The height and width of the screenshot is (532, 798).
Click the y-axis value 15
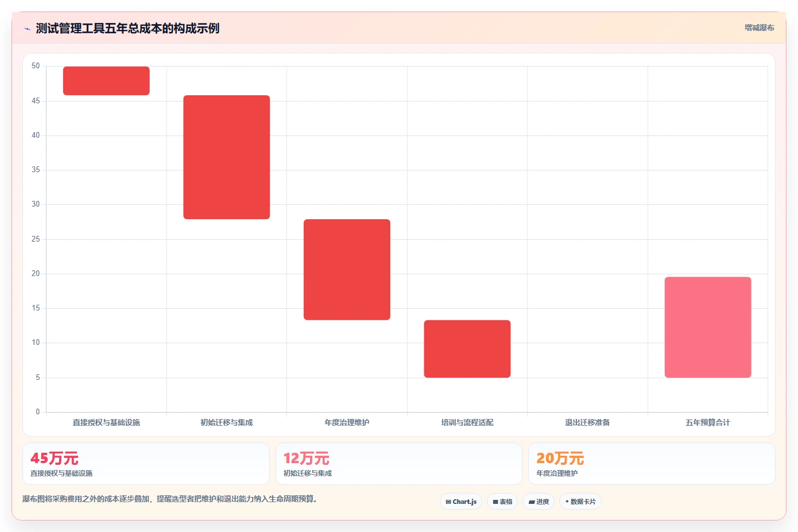coord(36,308)
